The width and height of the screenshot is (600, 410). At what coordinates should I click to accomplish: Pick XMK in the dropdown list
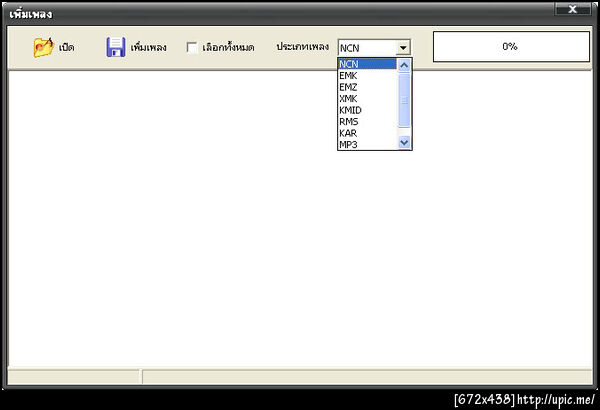[367, 98]
